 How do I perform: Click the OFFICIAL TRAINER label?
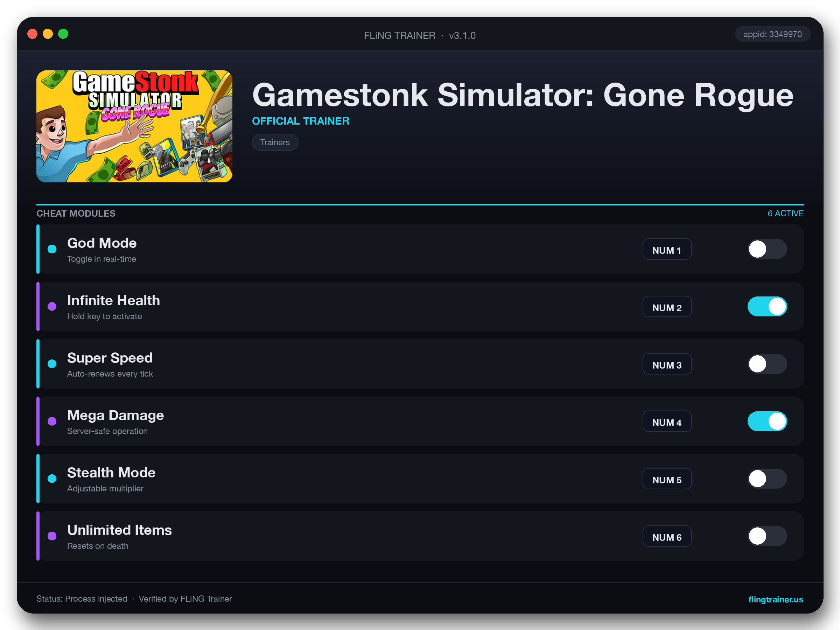[300, 121]
